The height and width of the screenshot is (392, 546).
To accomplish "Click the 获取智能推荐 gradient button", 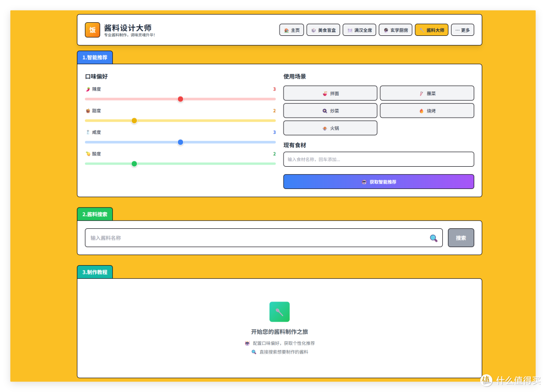I will 379,181.
